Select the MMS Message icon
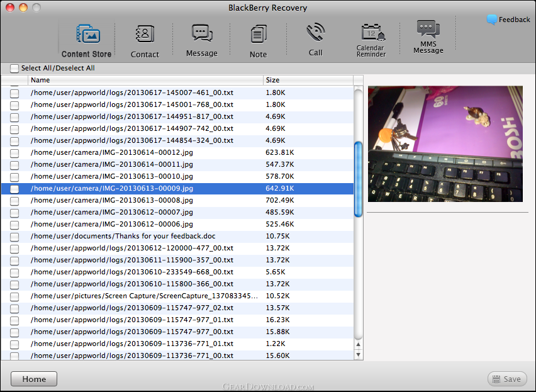This screenshot has width=536, height=392. 428,30
